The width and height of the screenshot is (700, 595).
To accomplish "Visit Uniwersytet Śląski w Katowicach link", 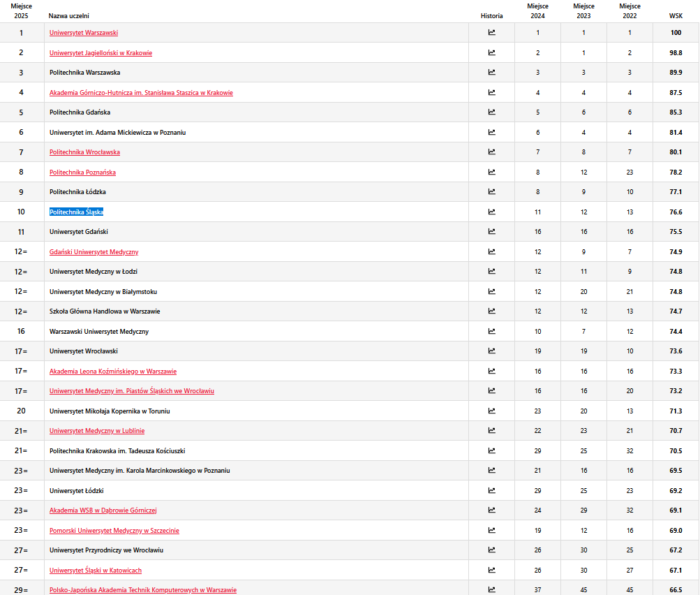I will pos(95,570).
